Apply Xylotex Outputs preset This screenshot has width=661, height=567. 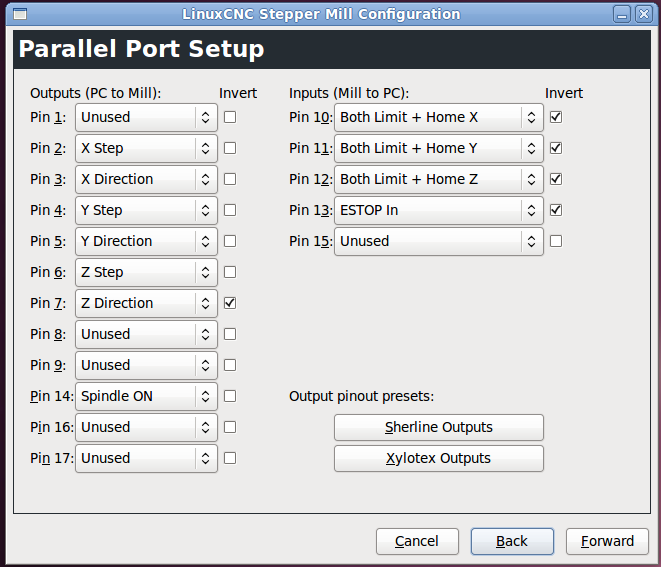click(439, 458)
